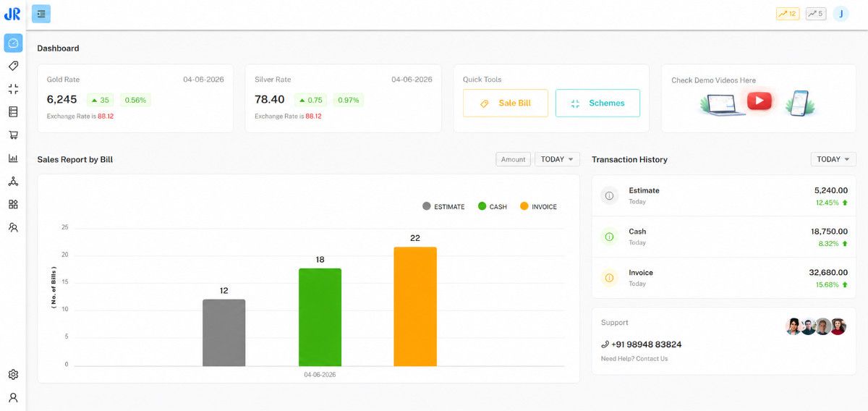Viewport: 868px width, 411px height.
Task: Click the grey trend badge showing 5
Action: point(816,14)
